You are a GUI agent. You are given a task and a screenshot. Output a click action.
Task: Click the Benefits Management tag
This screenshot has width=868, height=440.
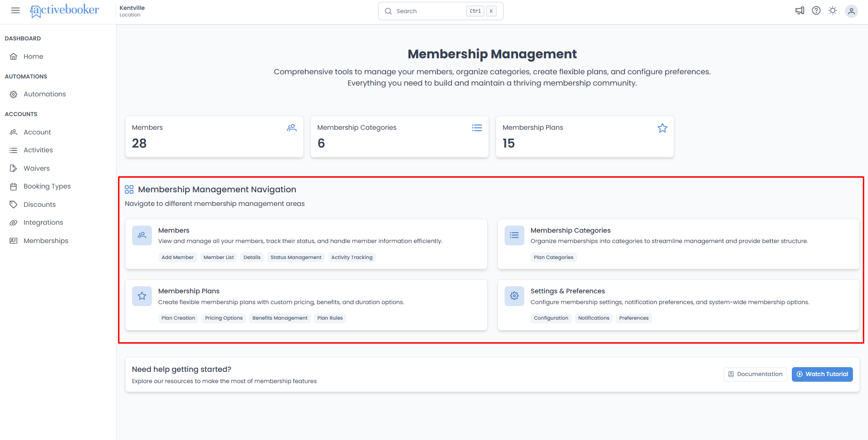[280, 318]
